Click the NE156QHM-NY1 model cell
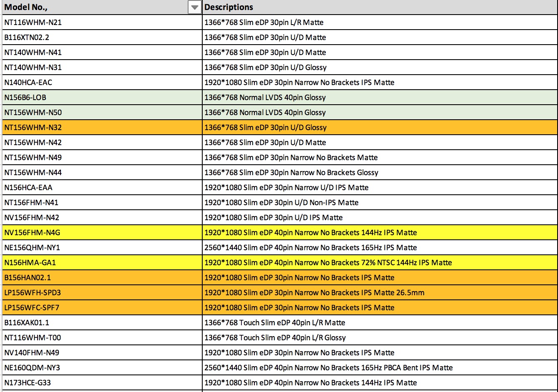The height and width of the screenshot is (392, 558). (102, 248)
